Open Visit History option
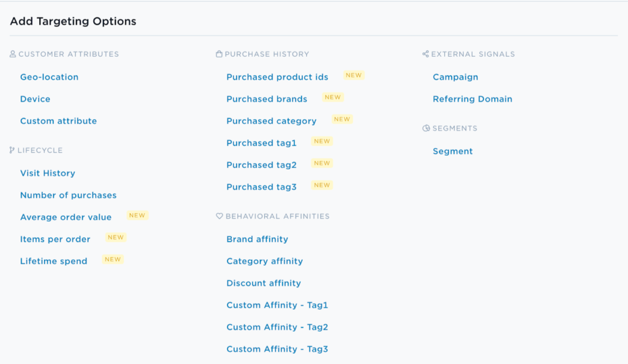Image resolution: width=628 pixels, height=364 pixels. 48,173
